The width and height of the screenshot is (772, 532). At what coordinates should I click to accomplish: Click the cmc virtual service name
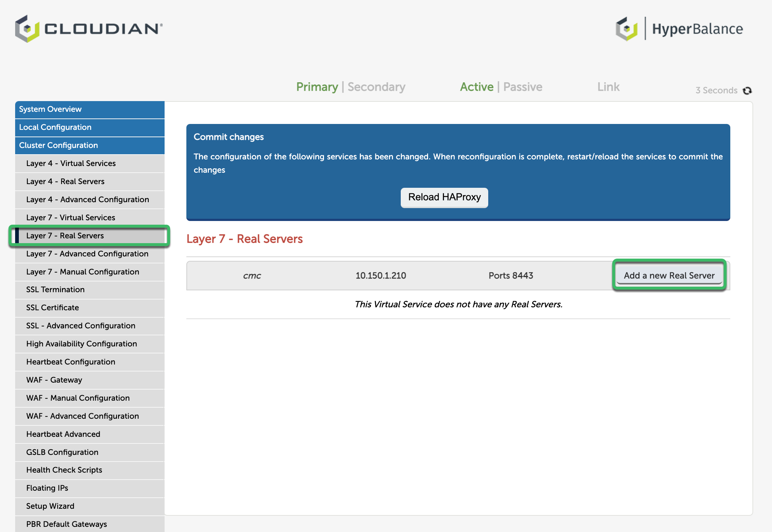[x=252, y=276]
